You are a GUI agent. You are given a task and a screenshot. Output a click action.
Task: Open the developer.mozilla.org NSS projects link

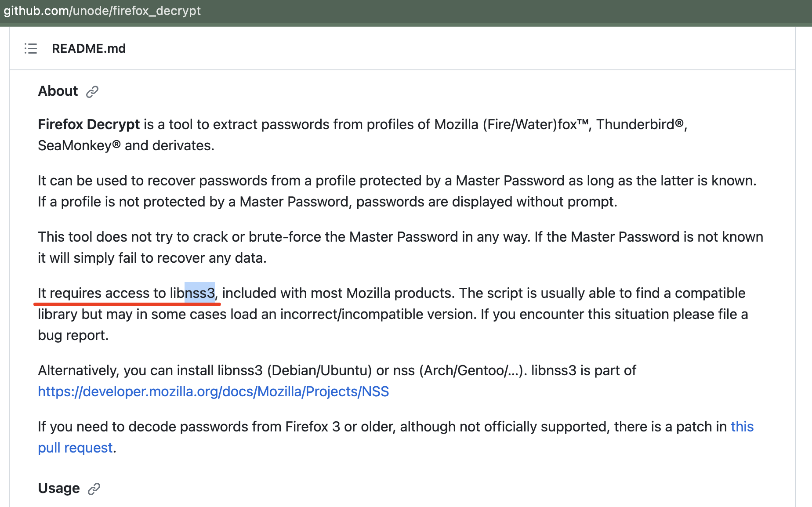click(x=213, y=391)
